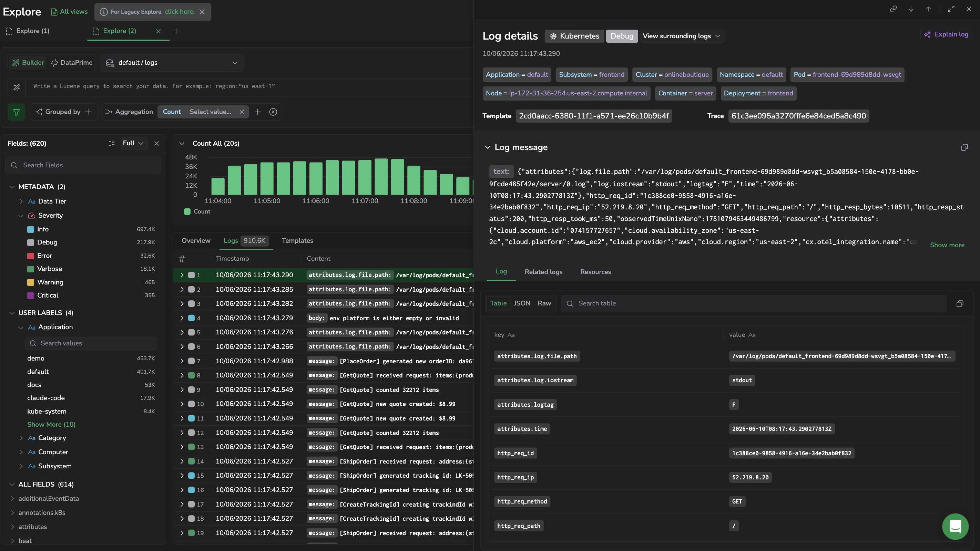Screen dimensions: 980x551
Task: Click the Count green legend swatch
Action: pos(187,212)
